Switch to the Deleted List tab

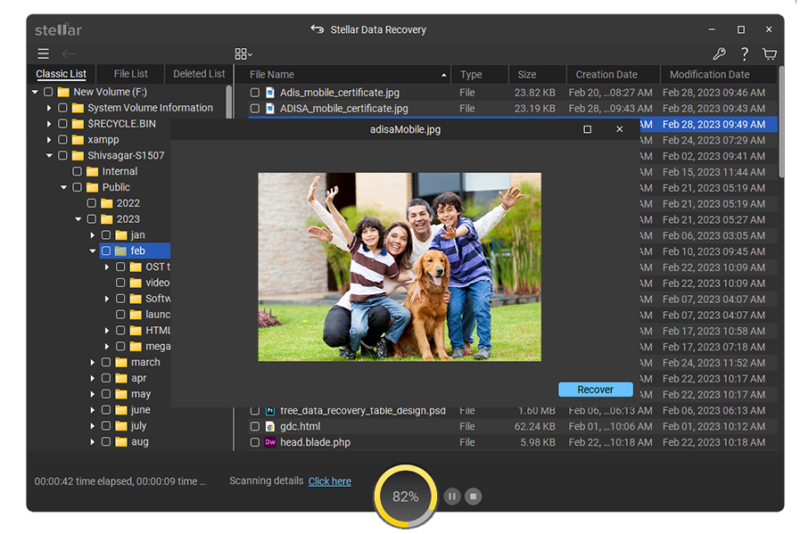tap(199, 74)
